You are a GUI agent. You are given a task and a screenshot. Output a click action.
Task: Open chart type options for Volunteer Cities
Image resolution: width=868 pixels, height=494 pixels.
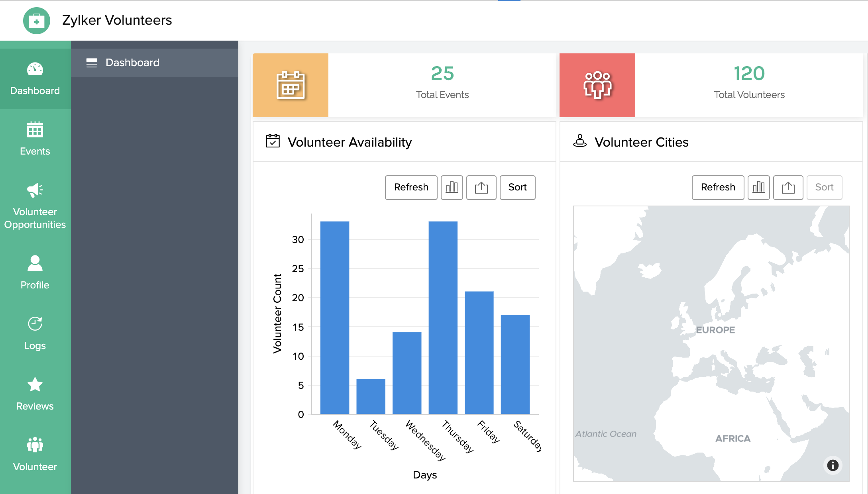click(x=758, y=187)
